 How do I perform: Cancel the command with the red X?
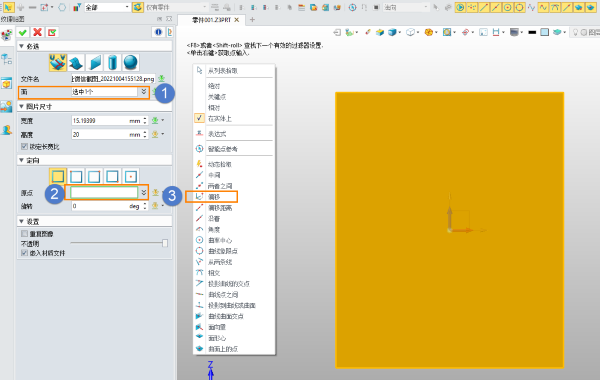(37, 33)
